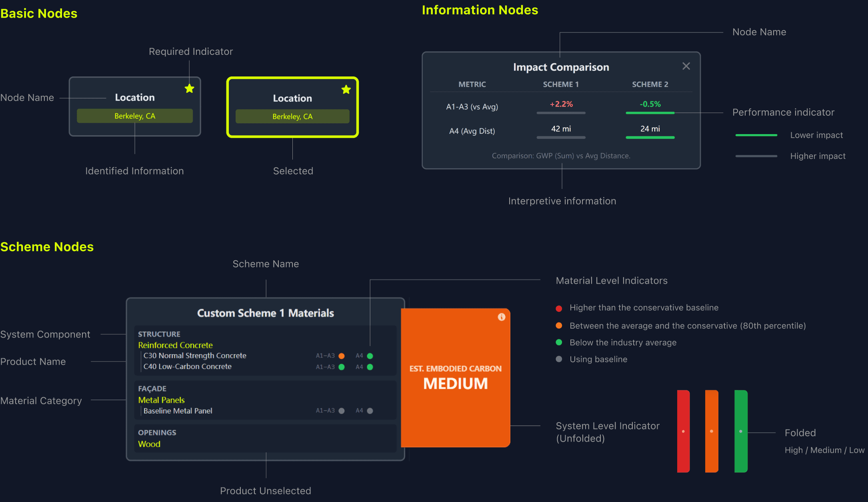The width and height of the screenshot is (868, 502).
Task: Click gray A1-A3 dot for Baseline Metal Panel
Action: (x=342, y=411)
